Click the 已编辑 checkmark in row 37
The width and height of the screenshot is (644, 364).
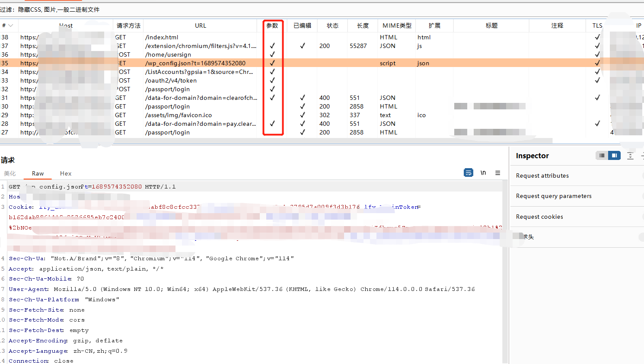pyautogui.click(x=303, y=46)
